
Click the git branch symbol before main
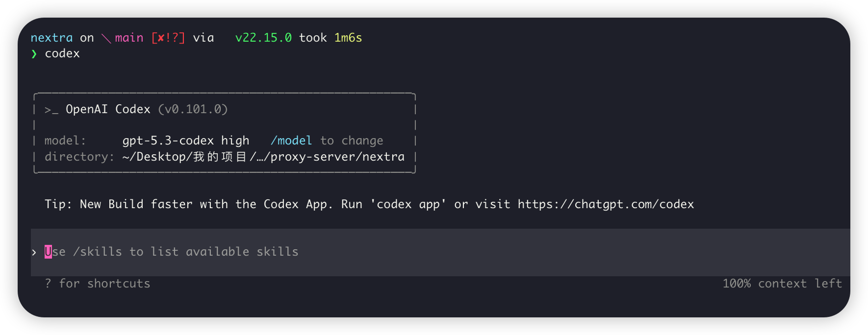[x=106, y=38]
